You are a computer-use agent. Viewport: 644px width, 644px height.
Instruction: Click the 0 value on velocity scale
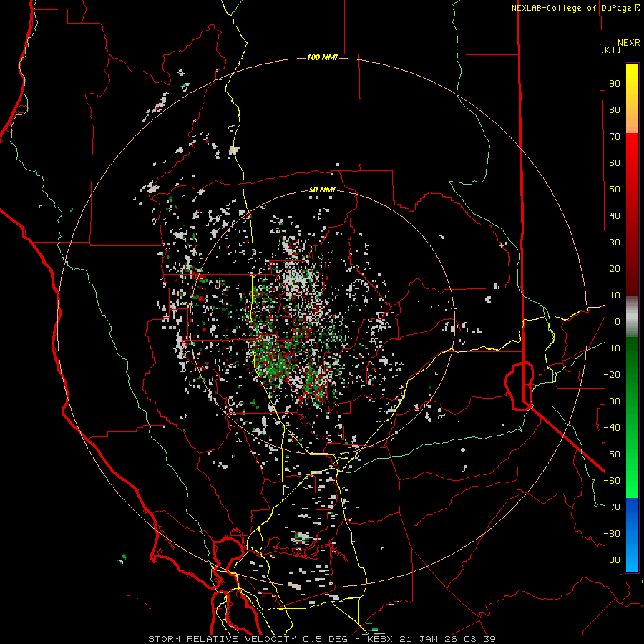click(x=618, y=321)
